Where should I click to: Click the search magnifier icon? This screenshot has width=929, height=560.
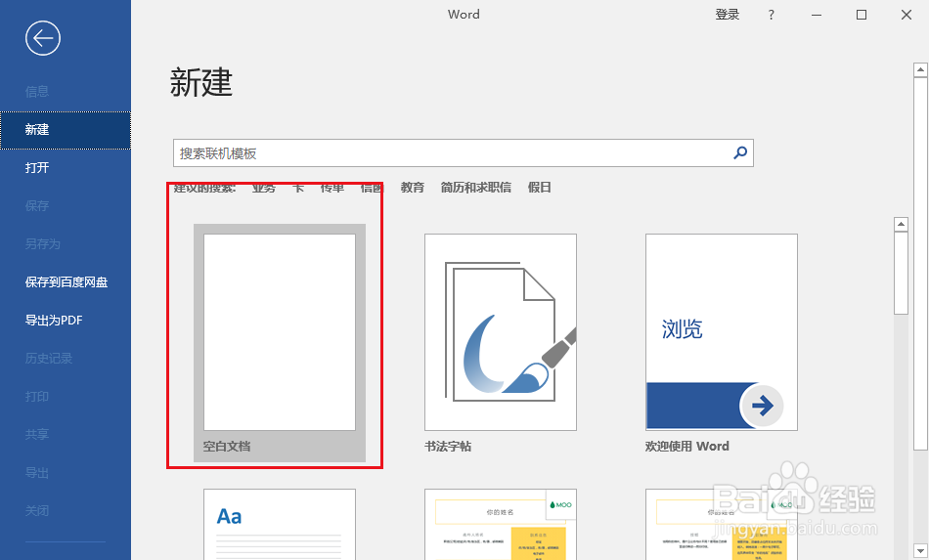point(740,152)
